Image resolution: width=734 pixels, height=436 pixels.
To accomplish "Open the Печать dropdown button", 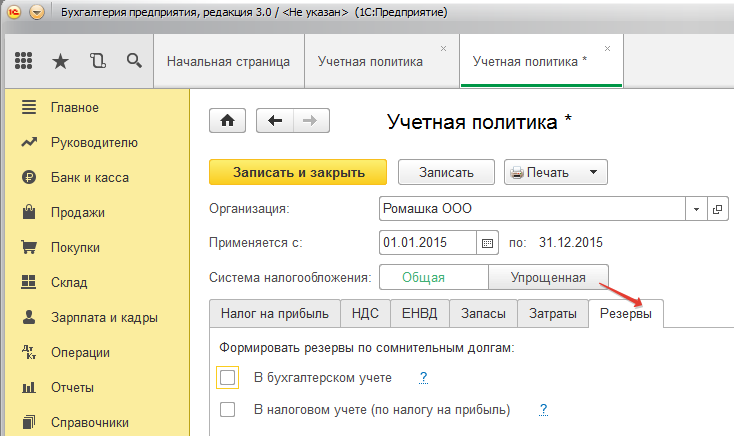I will coord(555,172).
